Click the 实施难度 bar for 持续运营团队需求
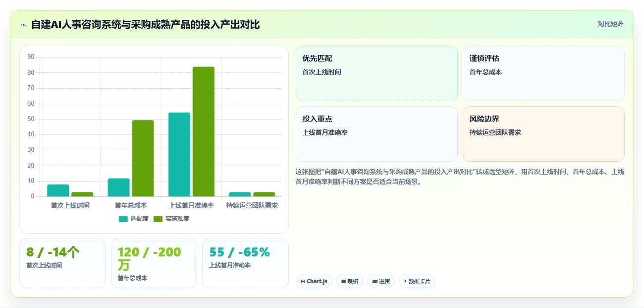644x308 pixels. (x=264, y=194)
